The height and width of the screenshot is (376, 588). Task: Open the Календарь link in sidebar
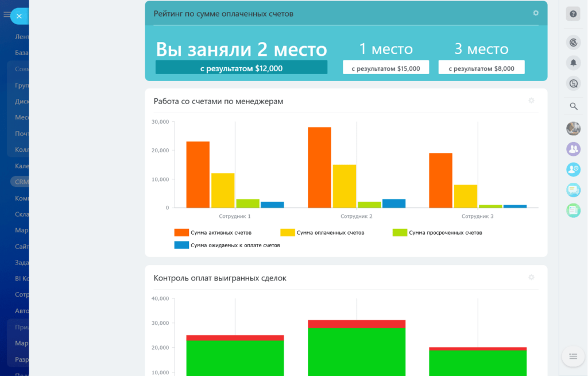click(x=17, y=165)
